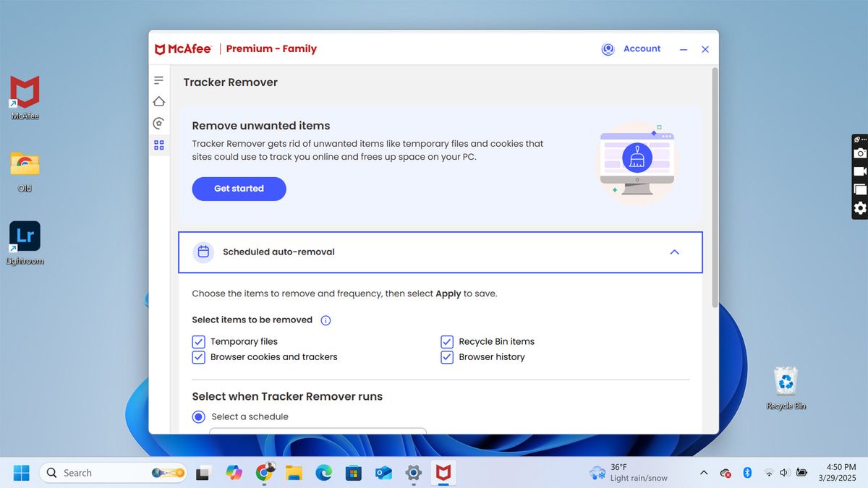868x488 pixels.
Task: Click the Account menu item
Action: [x=642, y=48]
